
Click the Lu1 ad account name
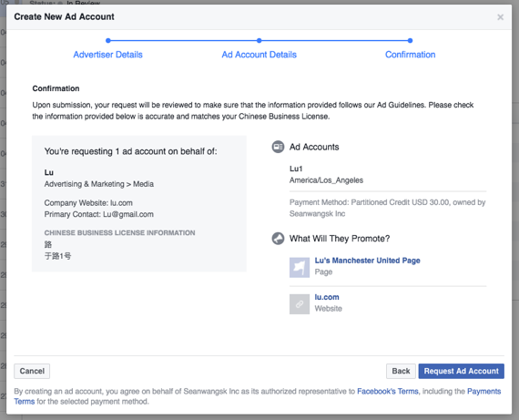coord(296,169)
